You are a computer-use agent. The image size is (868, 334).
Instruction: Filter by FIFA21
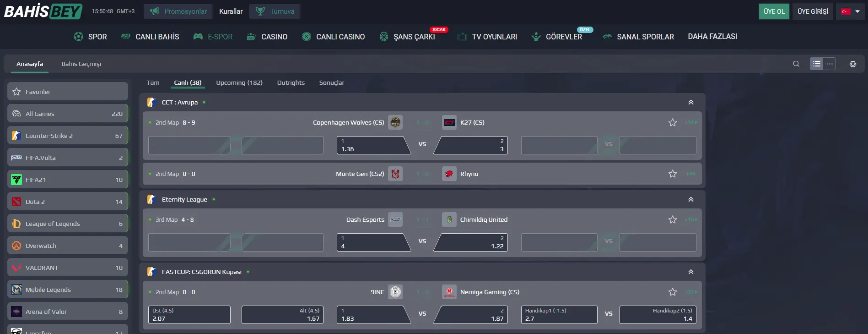click(x=68, y=180)
